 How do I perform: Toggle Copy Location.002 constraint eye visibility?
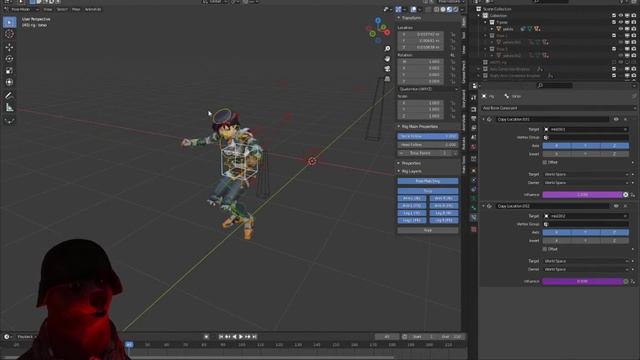click(x=616, y=206)
